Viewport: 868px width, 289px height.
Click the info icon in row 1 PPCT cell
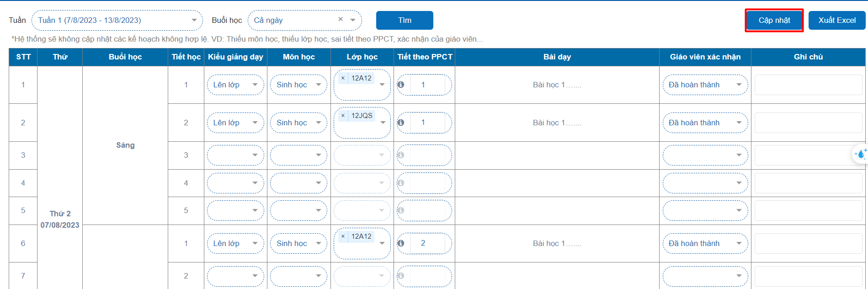(x=401, y=85)
